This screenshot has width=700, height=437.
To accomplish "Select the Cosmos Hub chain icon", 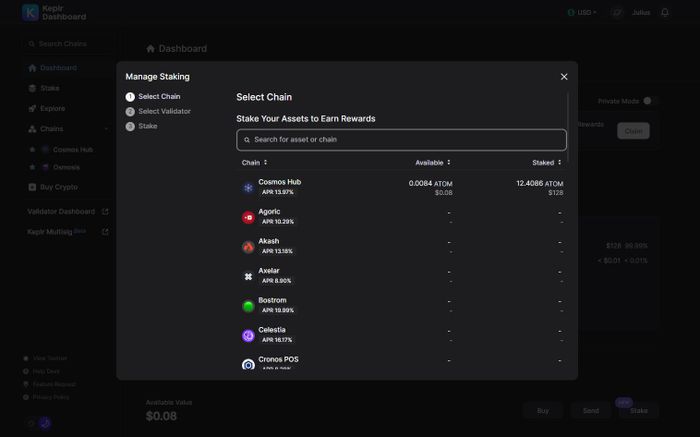I will click(x=248, y=187).
